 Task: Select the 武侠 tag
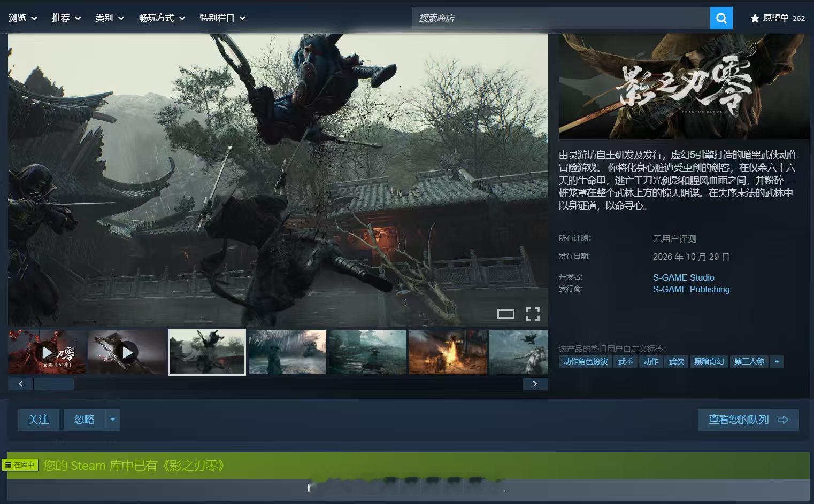coord(676,362)
